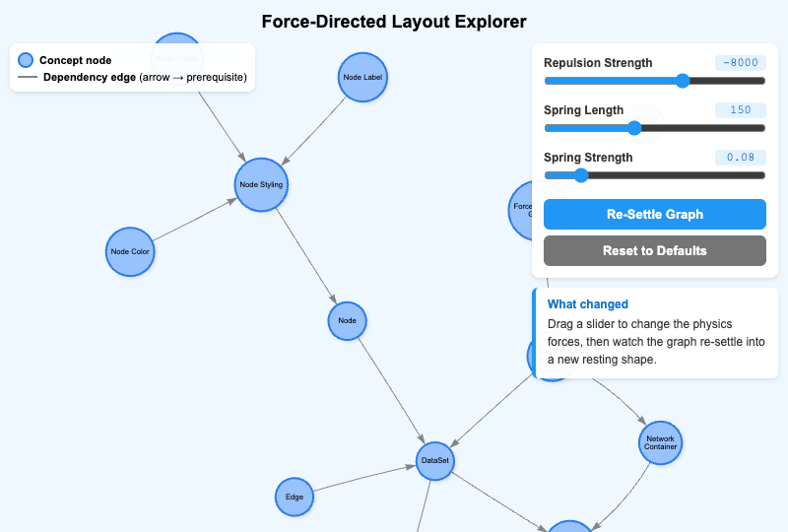Click the Spring Strength label
788x532 pixels.
click(x=588, y=158)
